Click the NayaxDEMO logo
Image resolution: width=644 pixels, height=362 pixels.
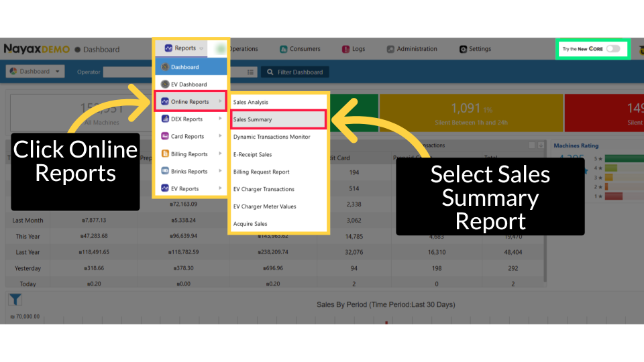coord(36,49)
